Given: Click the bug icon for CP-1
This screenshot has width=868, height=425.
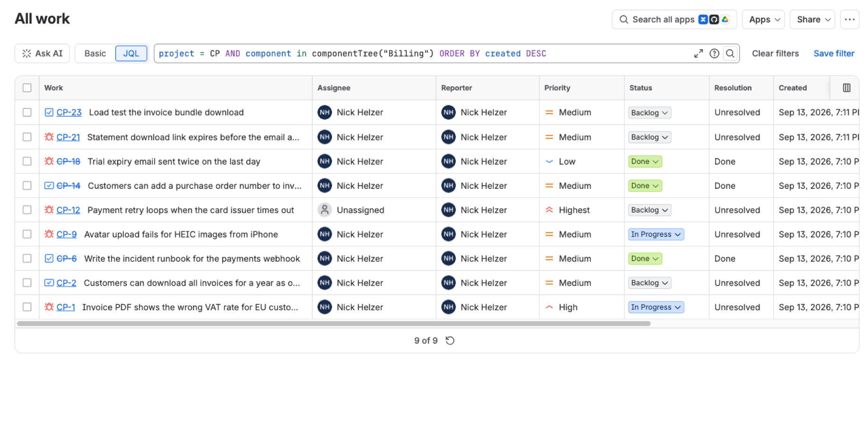Looking at the screenshot, I should point(49,307).
